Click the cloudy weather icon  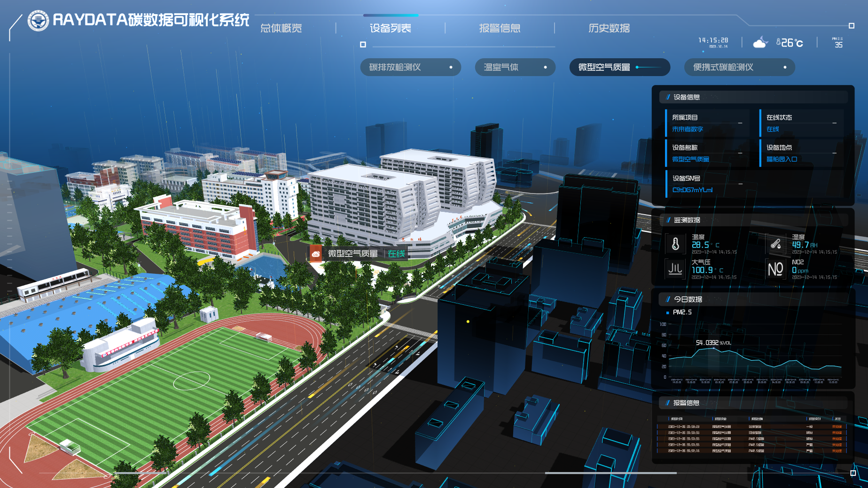pos(760,43)
